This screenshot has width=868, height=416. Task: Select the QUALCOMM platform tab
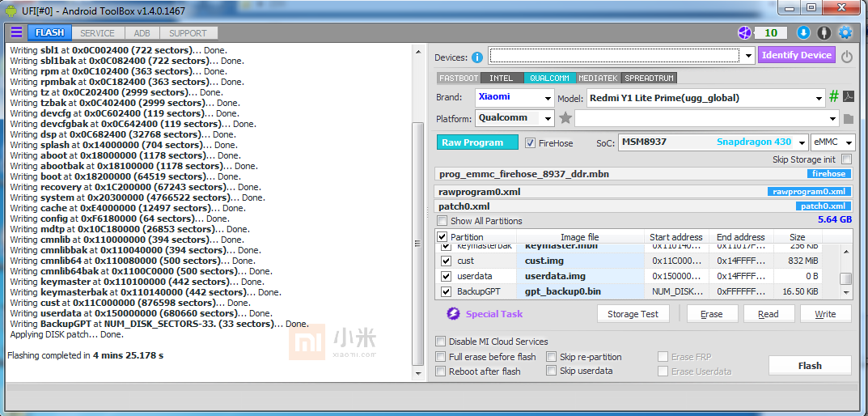pos(550,79)
